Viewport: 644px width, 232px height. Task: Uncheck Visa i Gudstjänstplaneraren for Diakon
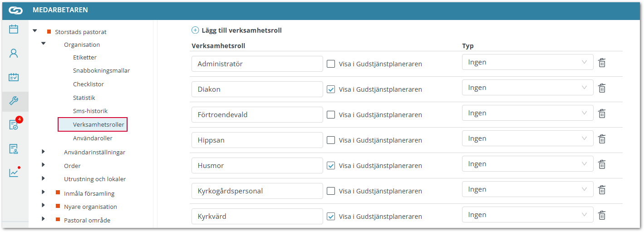click(x=331, y=89)
